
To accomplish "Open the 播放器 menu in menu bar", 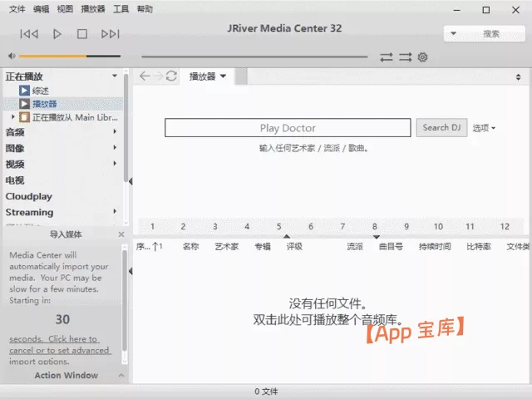I will (x=93, y=9).
